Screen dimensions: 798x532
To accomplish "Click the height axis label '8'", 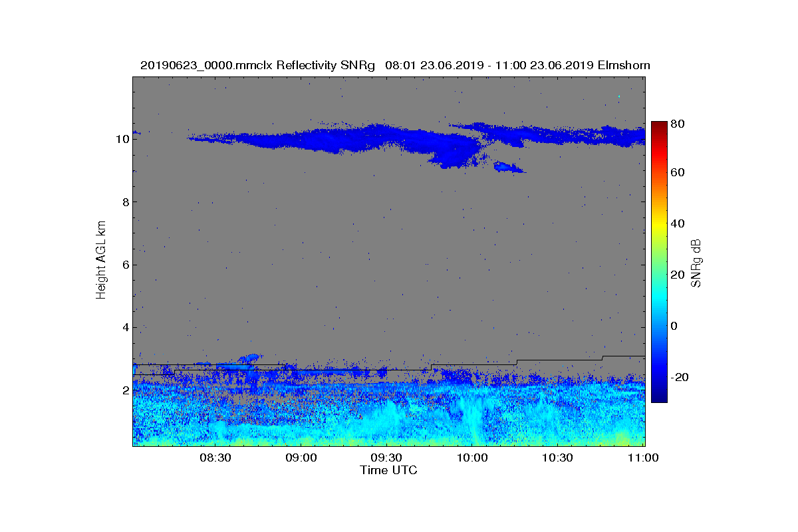I will point(124,202).
